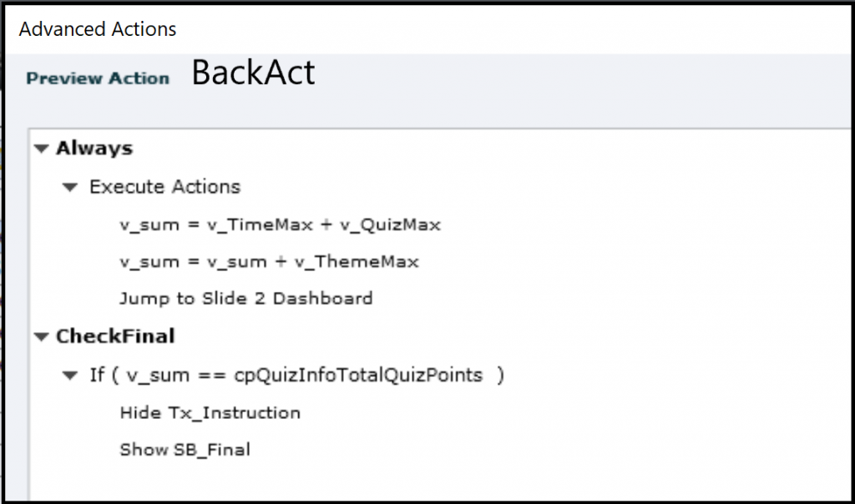Image resolution: width=855 pixels, height=504 pixels.
Task: Click the BackAct action name
Action: tap(253, 73)
